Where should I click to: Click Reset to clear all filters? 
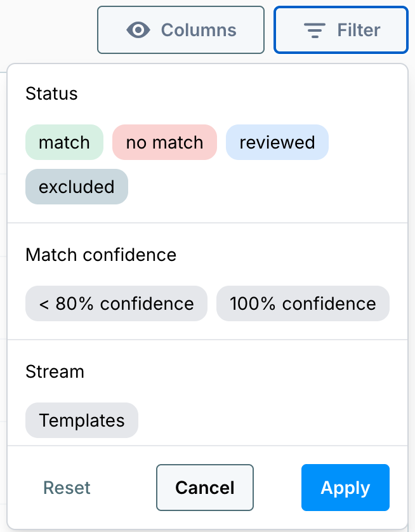coord(67,488)
